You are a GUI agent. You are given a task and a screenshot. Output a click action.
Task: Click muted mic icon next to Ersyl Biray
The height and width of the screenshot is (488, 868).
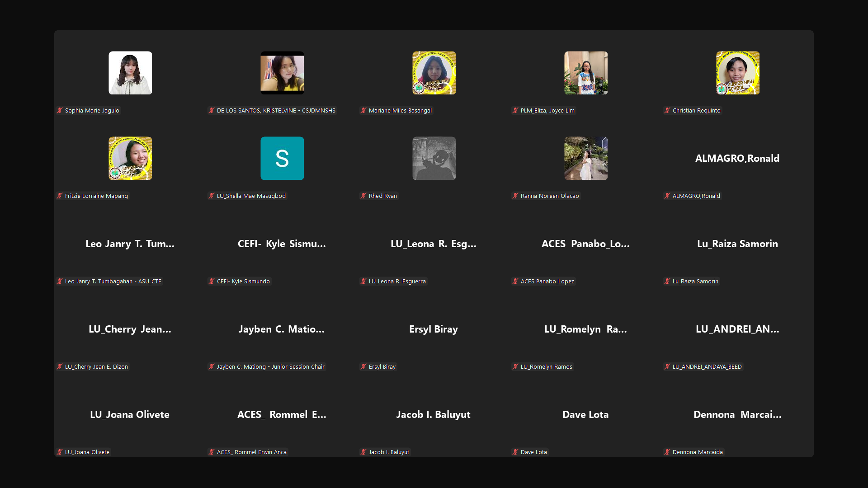[x=363, y=366]
